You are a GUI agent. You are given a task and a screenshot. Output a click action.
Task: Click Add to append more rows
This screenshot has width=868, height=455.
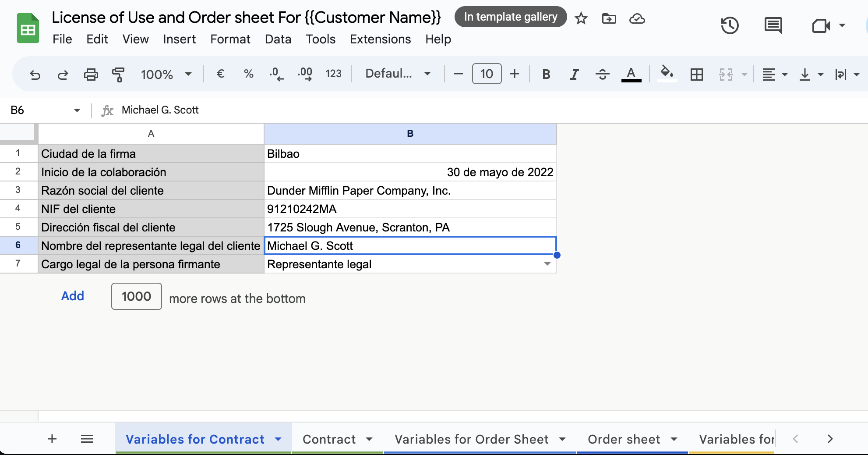[72, 296]
